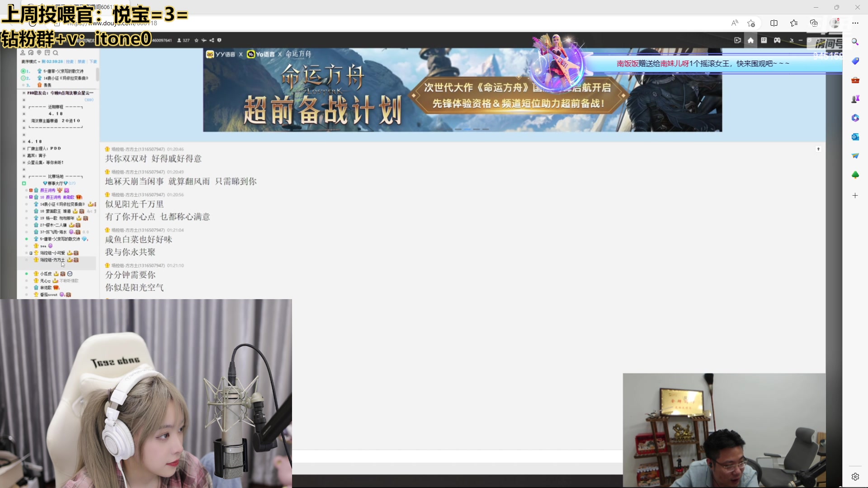Image resolution: width=868 pixels, height=488 pixels.
Task: Click the 下麦 link above the mic queue
Action: point(93,62)
